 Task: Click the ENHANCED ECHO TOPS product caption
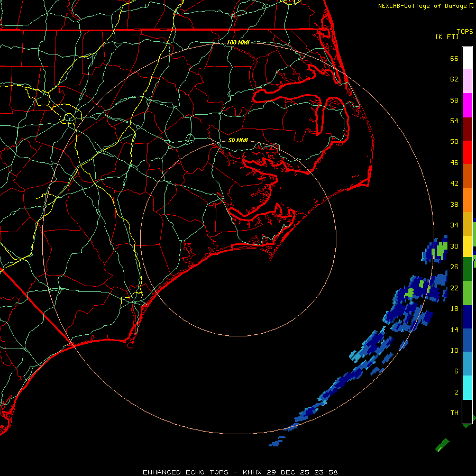186,472
